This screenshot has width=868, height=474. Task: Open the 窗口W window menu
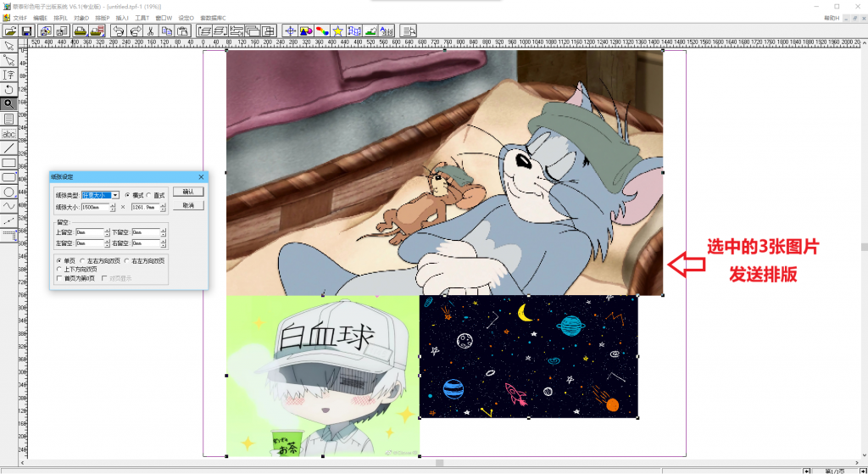(x=164, y=18)
